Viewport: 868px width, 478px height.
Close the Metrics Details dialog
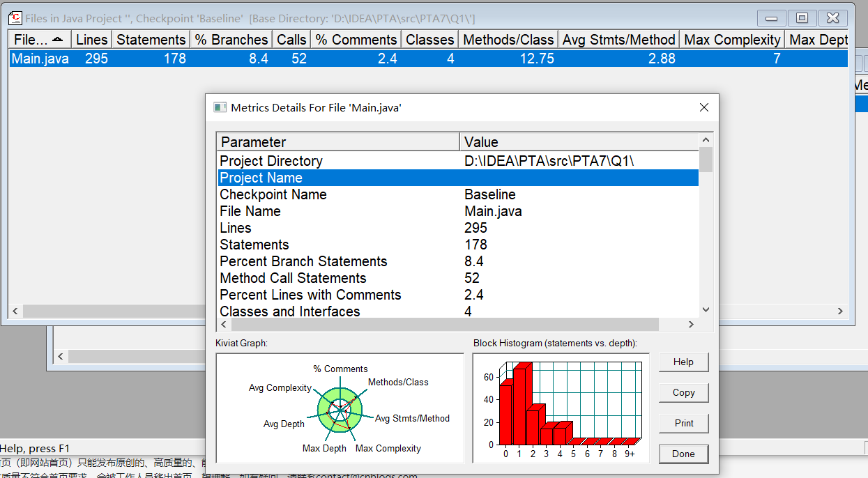(703, 107)
